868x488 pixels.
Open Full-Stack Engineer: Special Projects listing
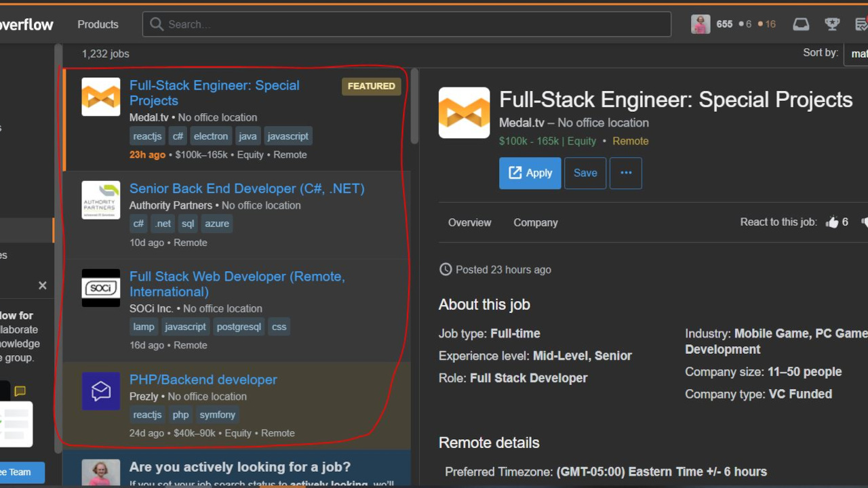(x=214, y=93)
